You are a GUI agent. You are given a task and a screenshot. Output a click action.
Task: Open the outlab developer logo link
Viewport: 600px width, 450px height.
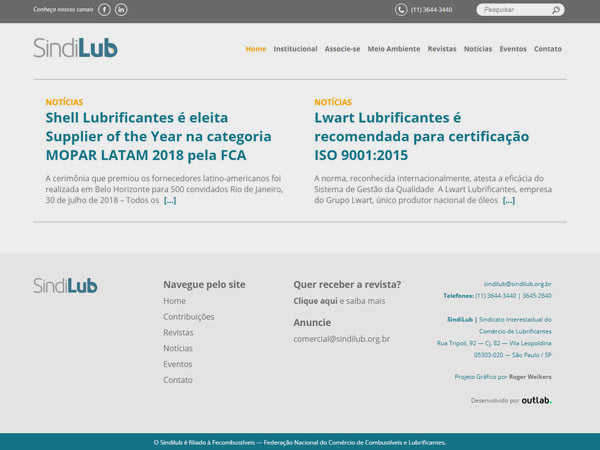536,400
